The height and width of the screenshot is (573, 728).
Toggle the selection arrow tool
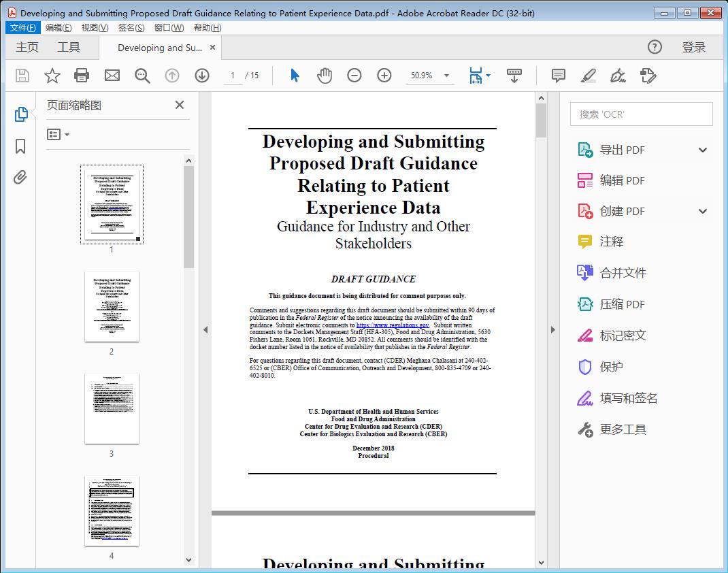tap(295, 76)
